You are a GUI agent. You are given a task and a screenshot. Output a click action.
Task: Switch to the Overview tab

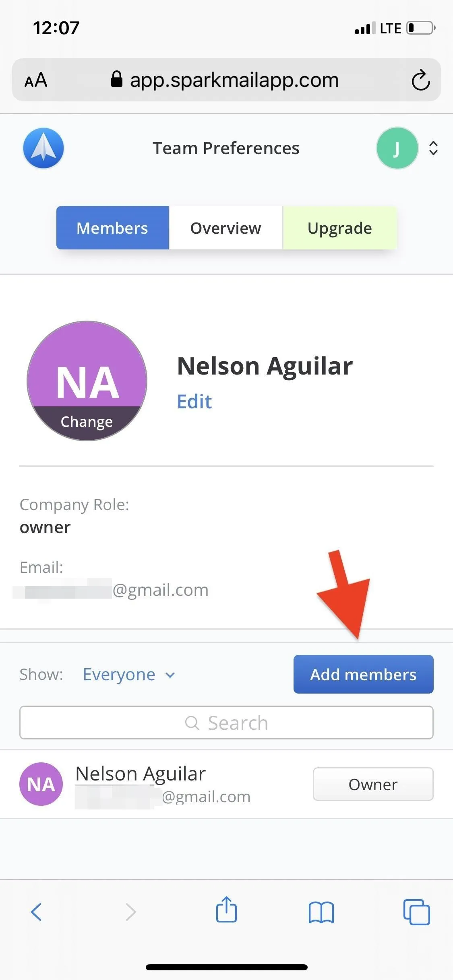tap(225, 228)
